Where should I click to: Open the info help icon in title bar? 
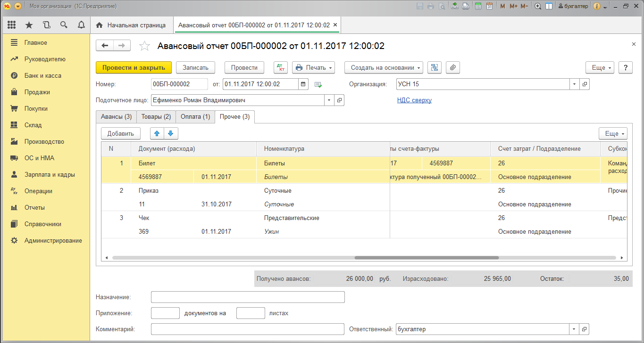[x=596, y=6]
